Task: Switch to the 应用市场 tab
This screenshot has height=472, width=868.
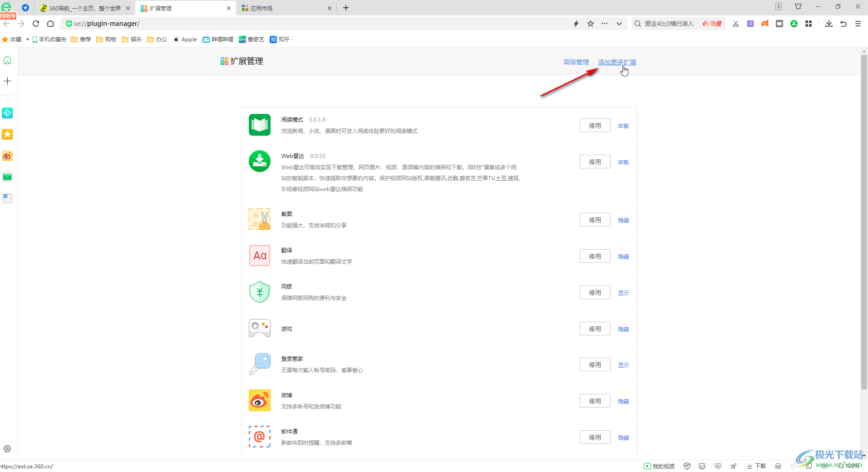Action: 286,8
